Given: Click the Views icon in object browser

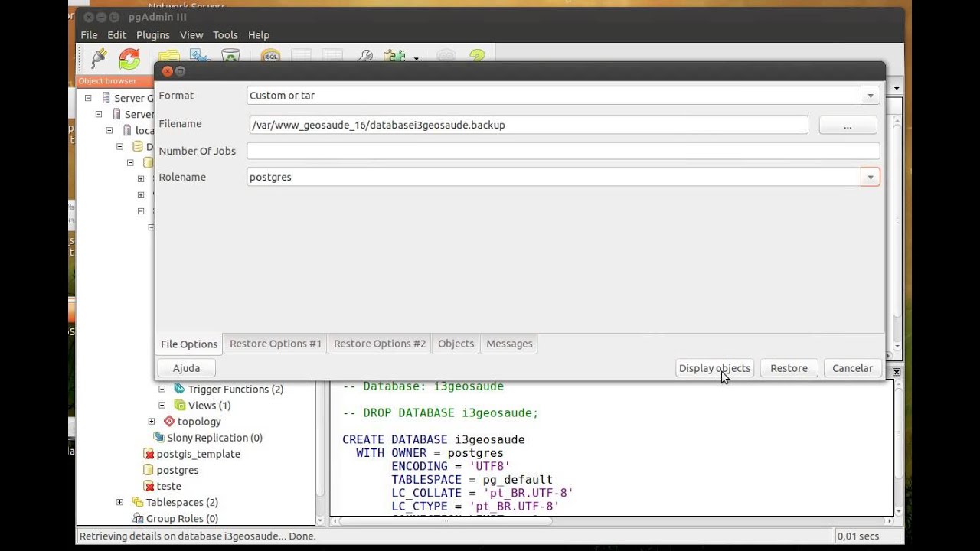Looking at the screenshot, I should [x=179, y=405].
